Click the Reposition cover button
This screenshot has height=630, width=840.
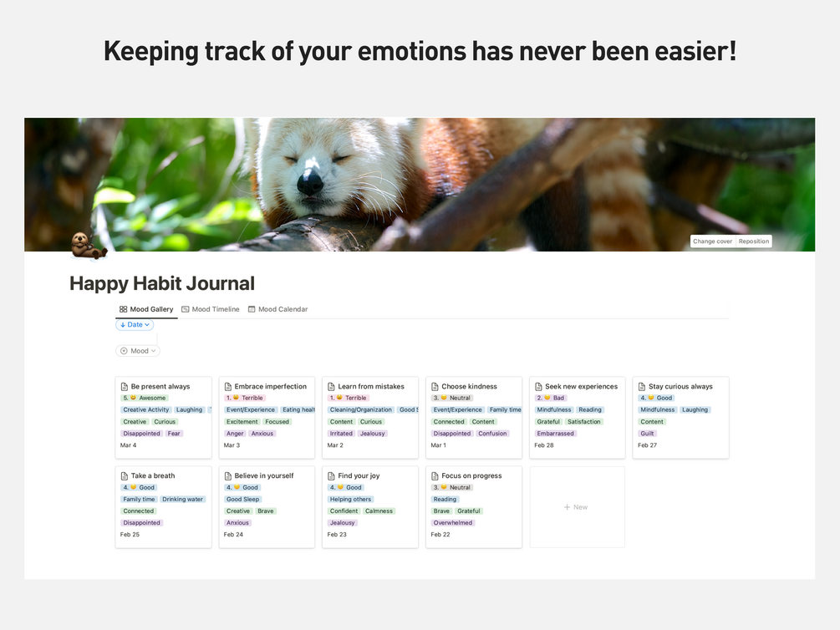[754, 241]
